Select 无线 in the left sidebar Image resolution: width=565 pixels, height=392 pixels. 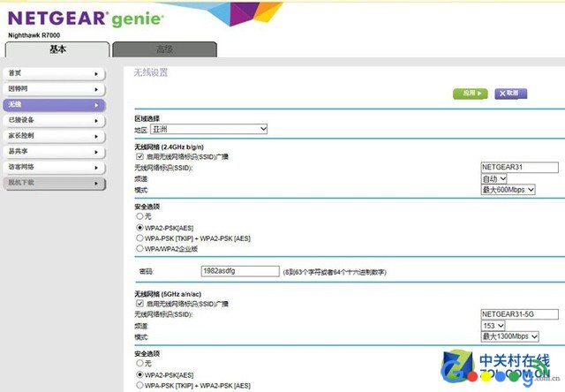click(53, 105)
